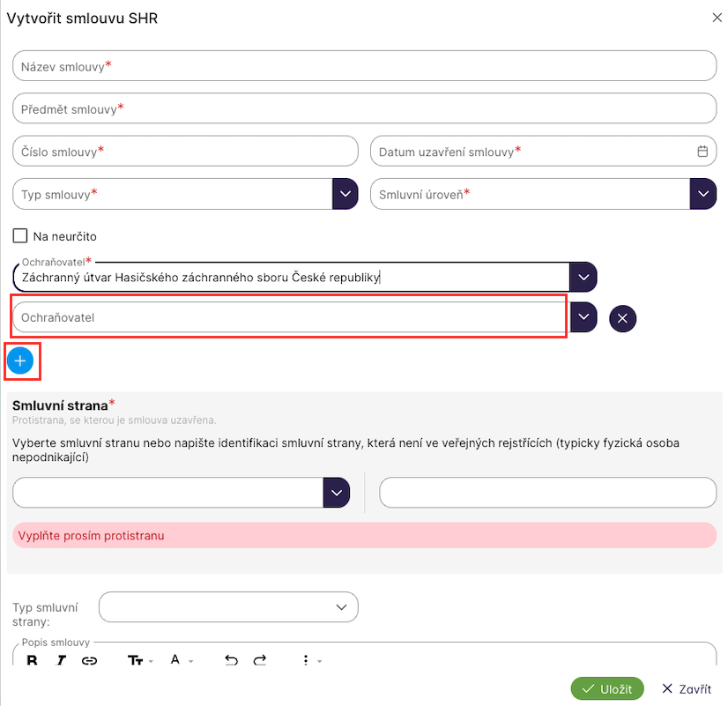This screenshot has height=706, width=728.
Task: Expand the Smluvní úroveň dropdown
Action: 702,194
